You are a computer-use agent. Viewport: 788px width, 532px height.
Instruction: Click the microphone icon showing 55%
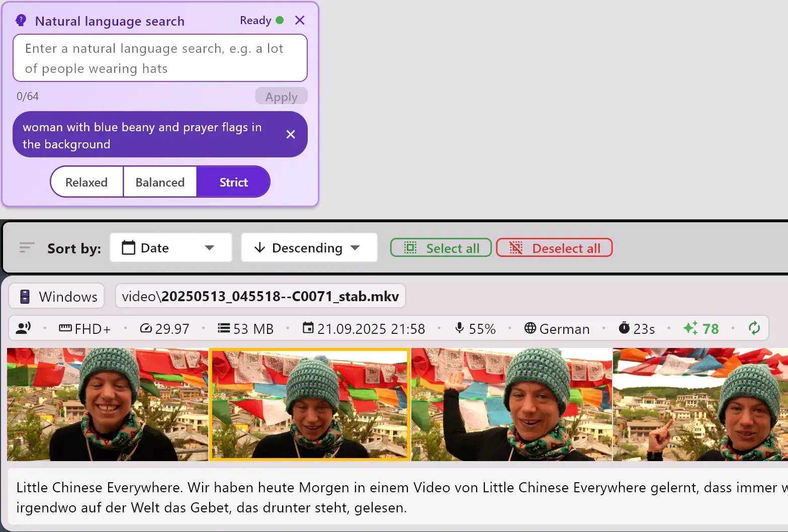pyautogui.click(x=459, y=328)
